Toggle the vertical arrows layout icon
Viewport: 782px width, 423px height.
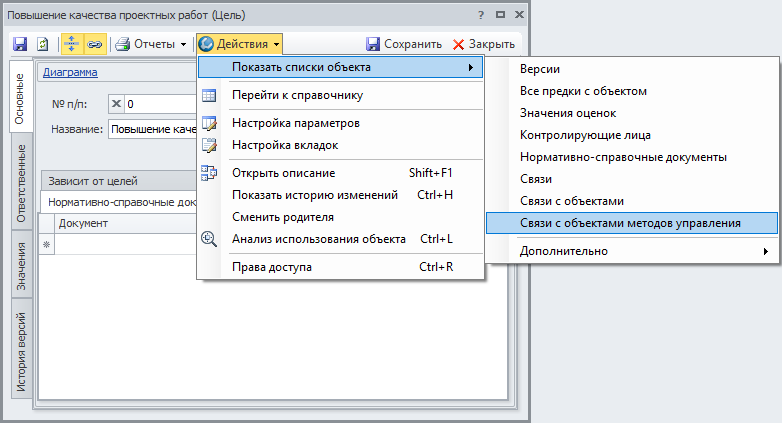[73, 44]
